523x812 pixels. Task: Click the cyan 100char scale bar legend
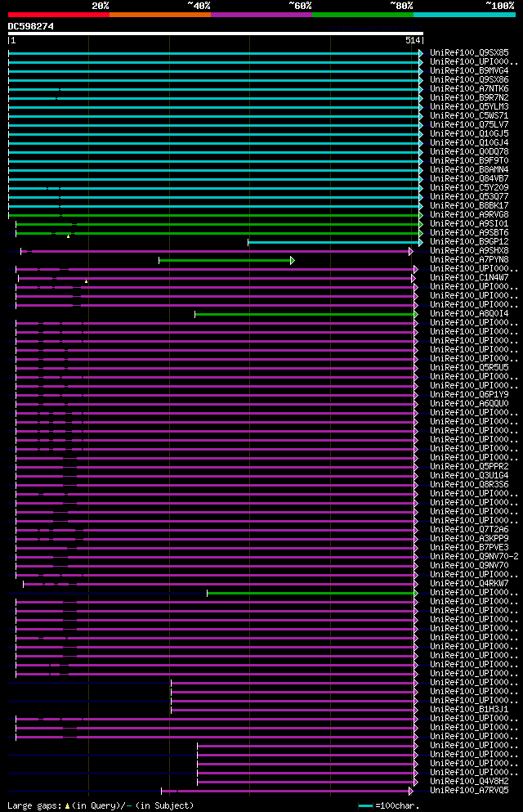pyautogui.click(x=366, y=805)
